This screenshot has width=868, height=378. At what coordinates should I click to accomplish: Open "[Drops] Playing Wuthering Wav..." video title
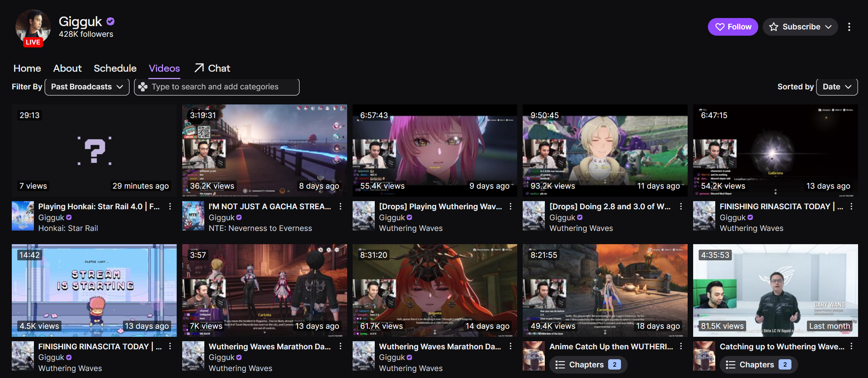pos(441,207)
